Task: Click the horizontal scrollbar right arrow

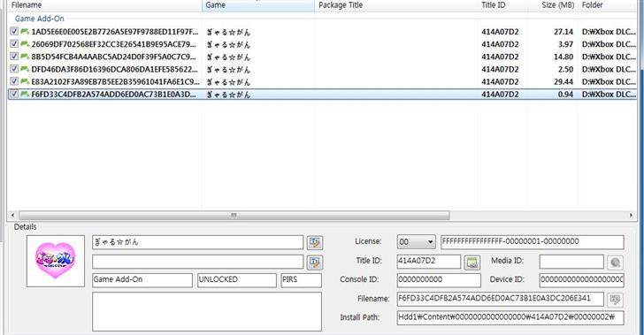Action: point(631,215)
